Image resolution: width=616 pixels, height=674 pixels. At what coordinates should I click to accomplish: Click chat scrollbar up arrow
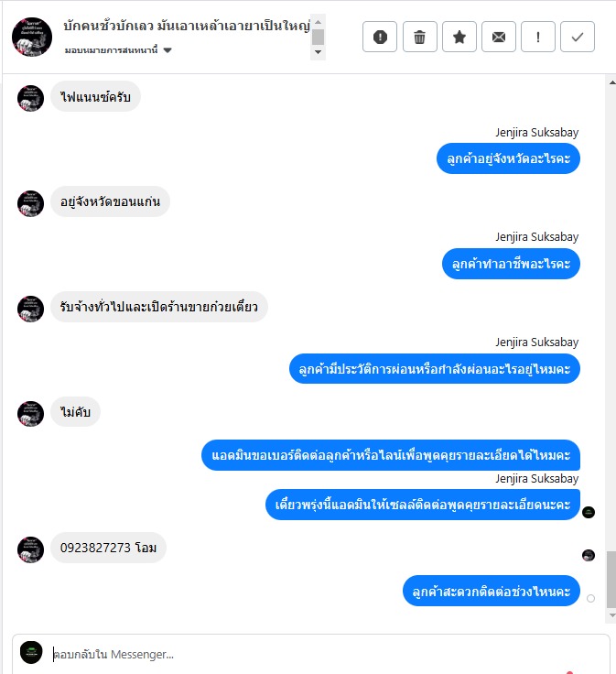(612, 82)
